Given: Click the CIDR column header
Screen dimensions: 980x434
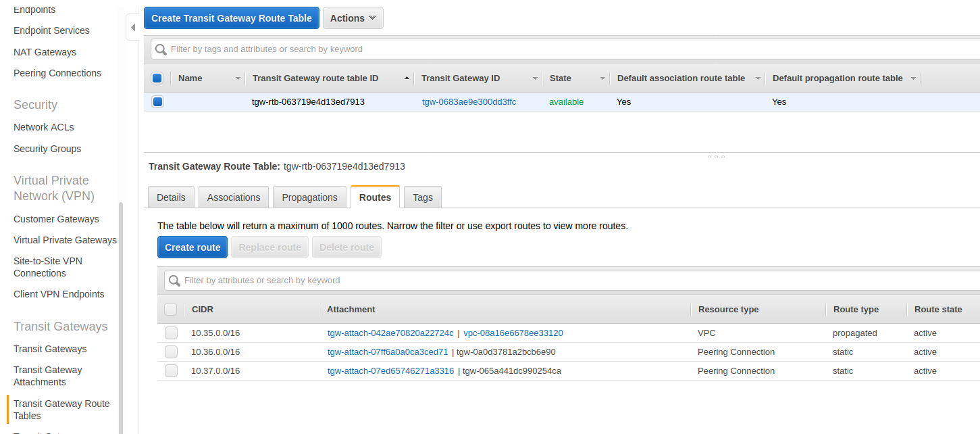Looking at the screenshot, I should [x=202, y=309].
